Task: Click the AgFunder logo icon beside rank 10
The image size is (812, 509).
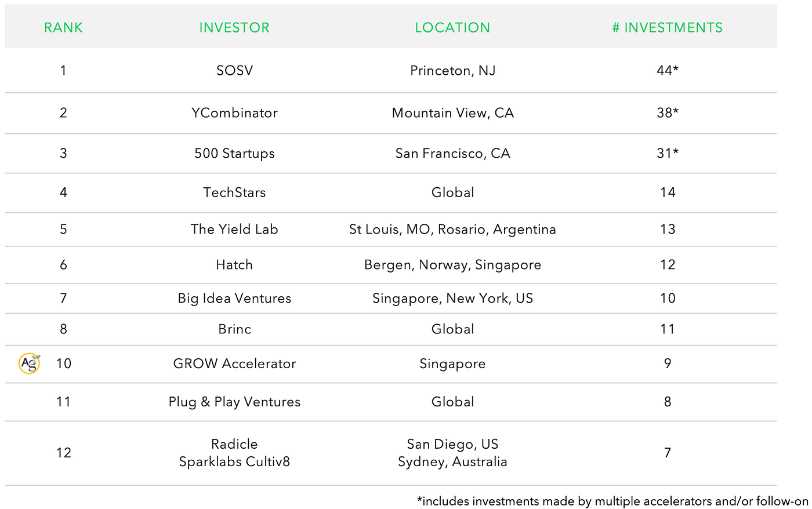Action: [x=29, y=363]
